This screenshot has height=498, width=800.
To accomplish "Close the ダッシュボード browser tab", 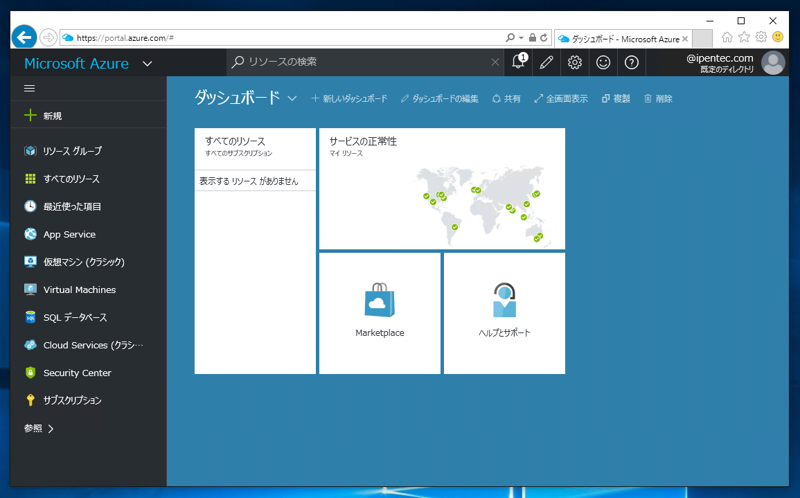I will point(685,39).
